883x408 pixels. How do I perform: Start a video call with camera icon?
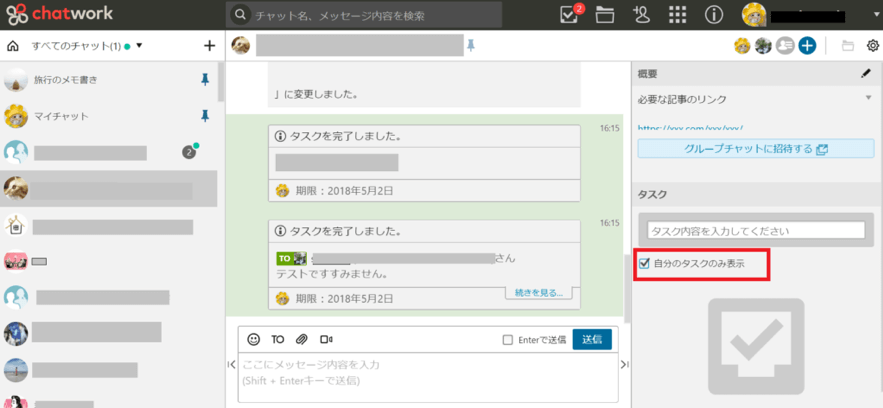click(326, 340)
